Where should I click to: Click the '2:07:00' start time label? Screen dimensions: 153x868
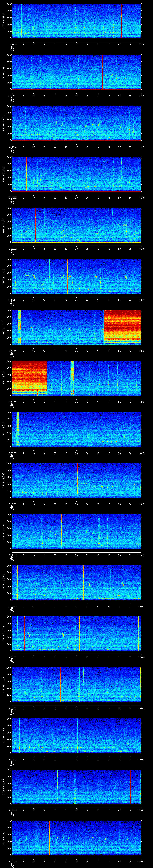click(x=12, y=351)
